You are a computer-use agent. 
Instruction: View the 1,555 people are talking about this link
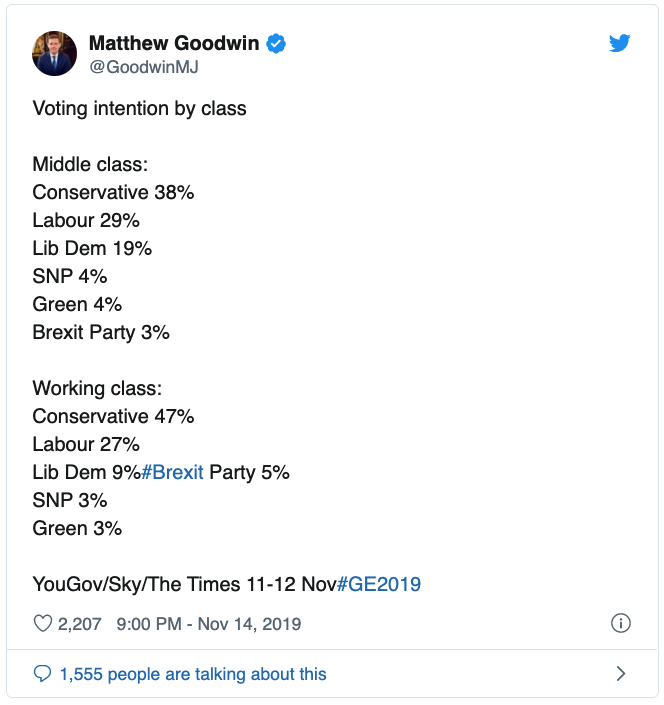[193, 674]
